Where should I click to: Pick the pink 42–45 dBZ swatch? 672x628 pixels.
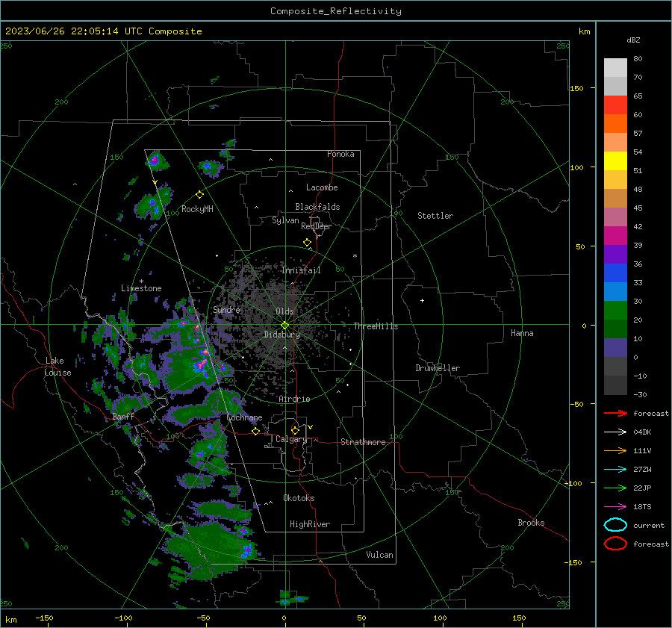tap(615, 217)
